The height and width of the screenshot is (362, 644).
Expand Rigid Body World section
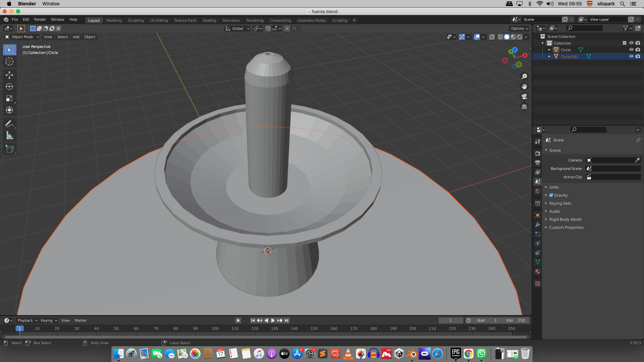pos(565,219)
